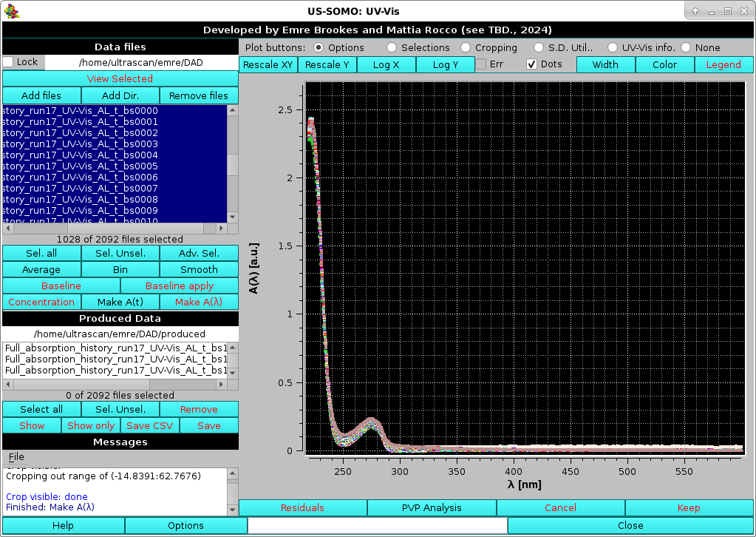756x537 pixels.
Task: Export produced data with Save CSV
Action: pos(149,425)
